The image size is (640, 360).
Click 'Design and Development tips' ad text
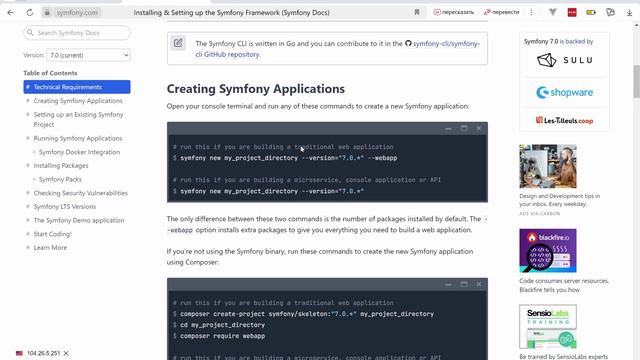pos(560,200)
